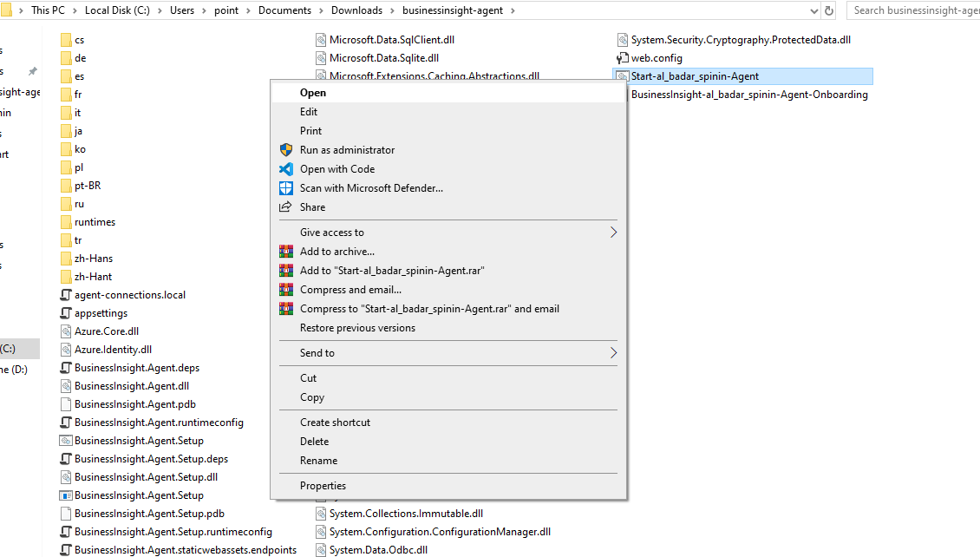The width and height of the screenshot is (980, 557).
Task: Choose Open from the context menu
Action: click(x=448, y=93)
